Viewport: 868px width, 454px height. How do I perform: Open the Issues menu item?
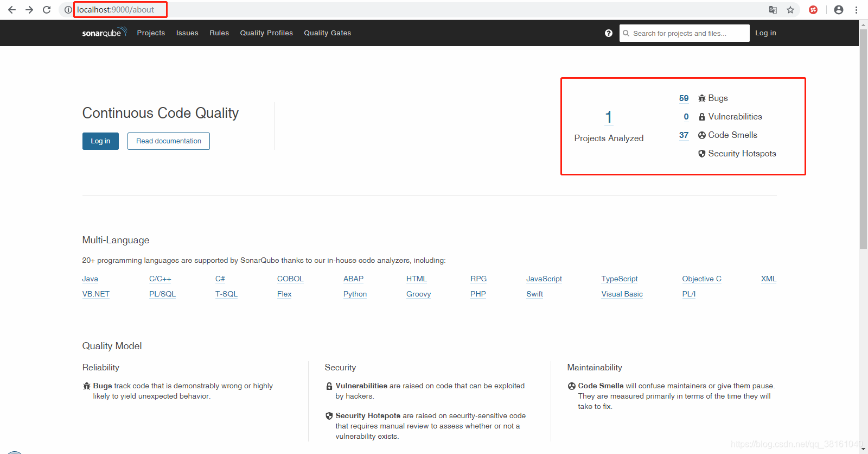pos(187,33)
